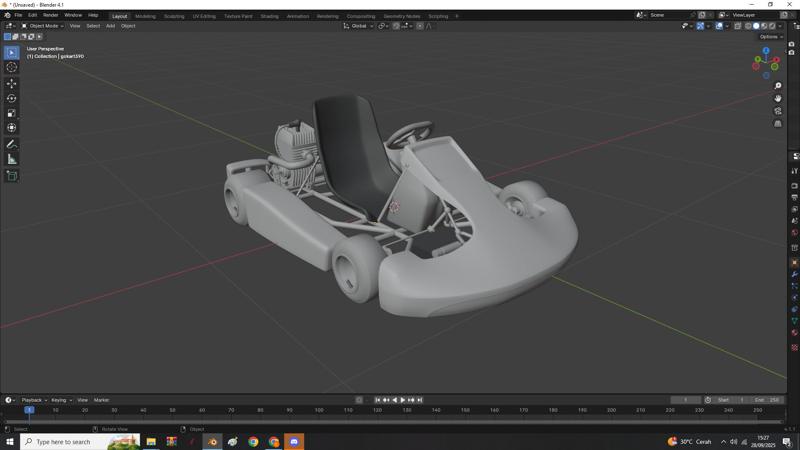
Task: Click the pan view hand icon
Action: 778,98
